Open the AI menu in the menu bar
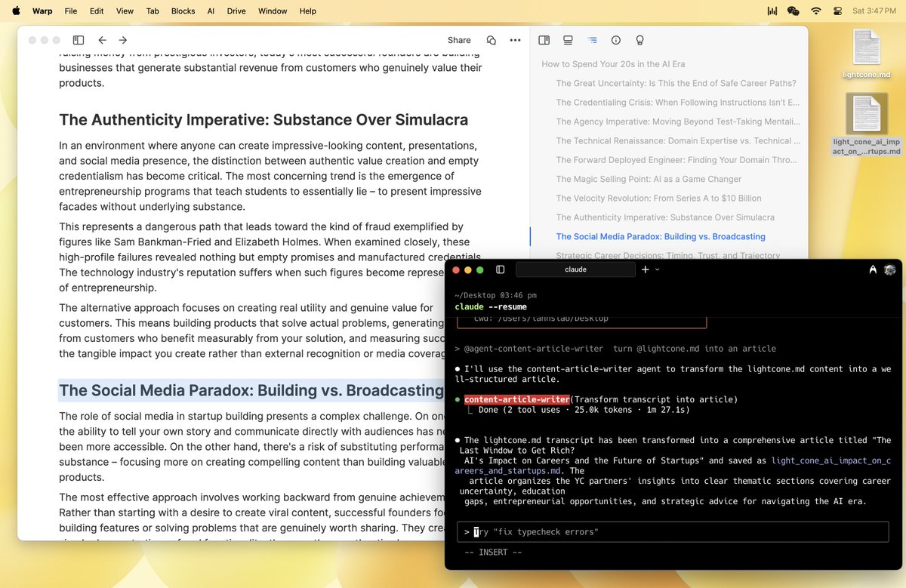This screenshot has height=588, width=906. 211,11
